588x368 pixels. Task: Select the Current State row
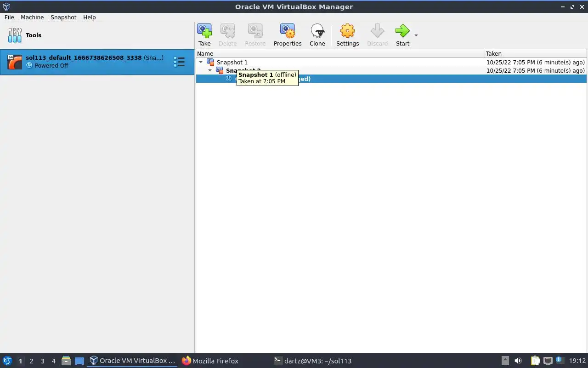pyautogui.click(x=391, y=79)
